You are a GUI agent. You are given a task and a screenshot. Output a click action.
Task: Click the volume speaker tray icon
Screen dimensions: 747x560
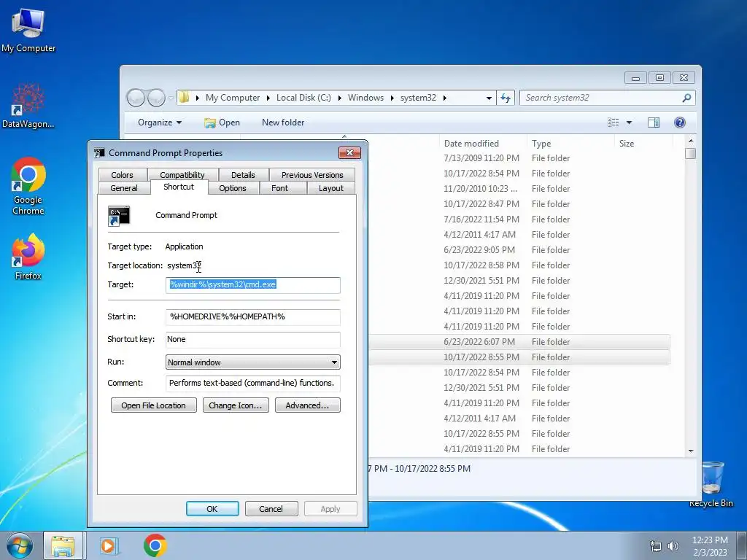tap(673, 546)
